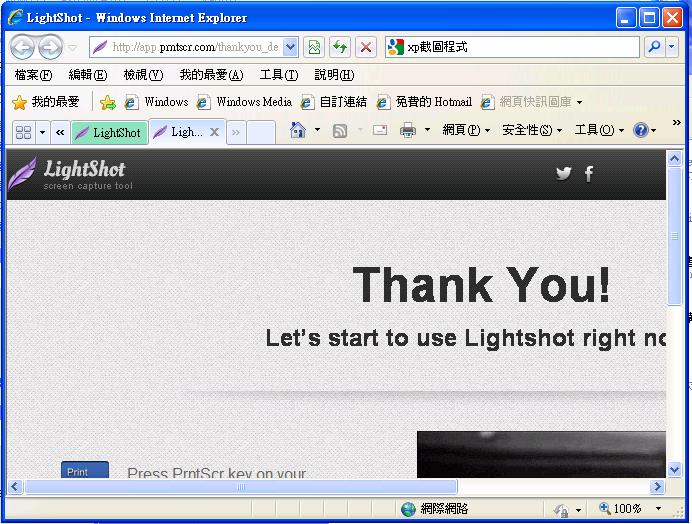Open the recent pages dropdown beside Forward

pyautogui.click(x=73, y=47)
